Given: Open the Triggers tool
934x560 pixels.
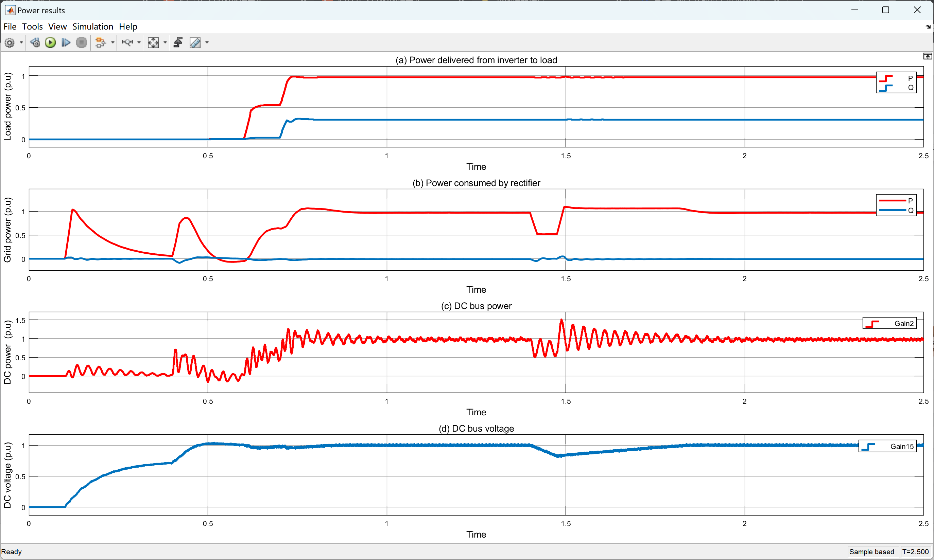Looking at the screenshot, I should (178, 43).
